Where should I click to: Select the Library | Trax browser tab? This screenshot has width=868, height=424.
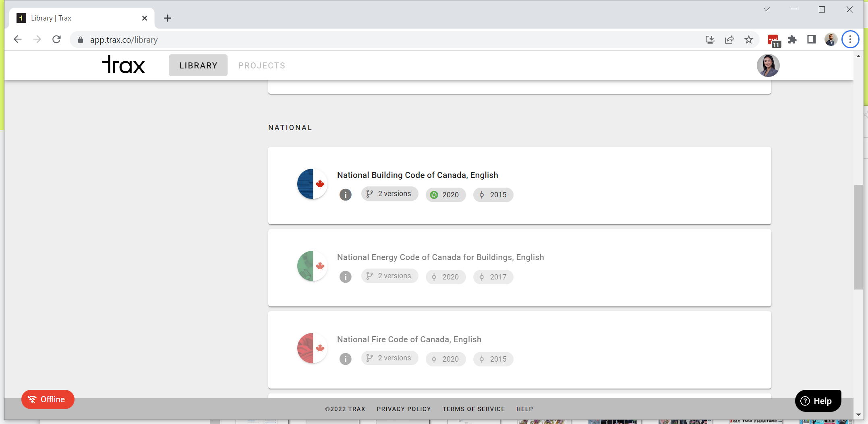pos(83,18)
